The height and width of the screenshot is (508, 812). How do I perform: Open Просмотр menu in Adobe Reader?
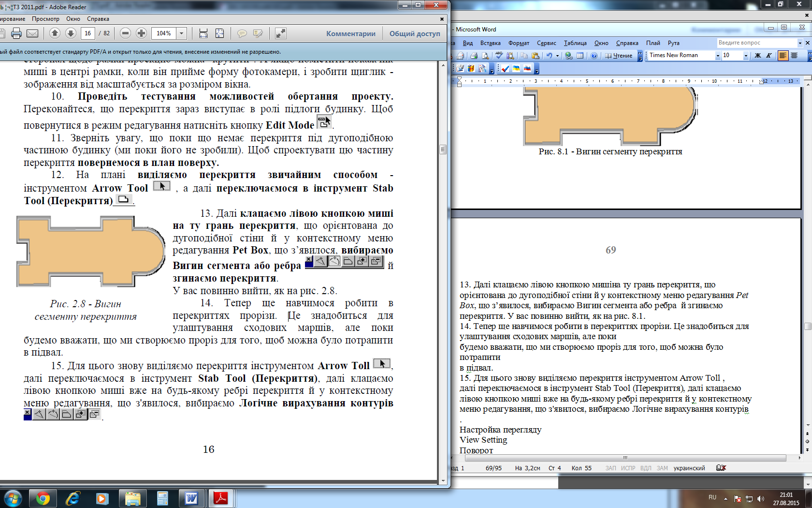(45, 19)
